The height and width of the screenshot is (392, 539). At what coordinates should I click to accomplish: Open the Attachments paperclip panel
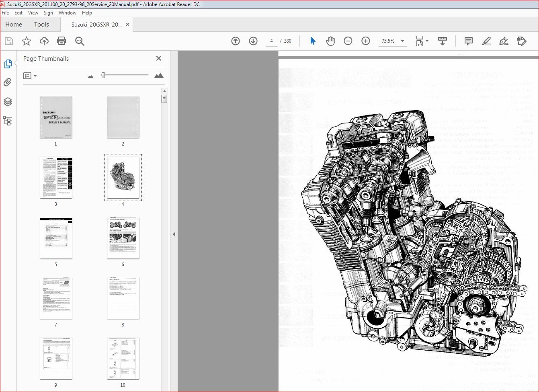coord(8,82)
